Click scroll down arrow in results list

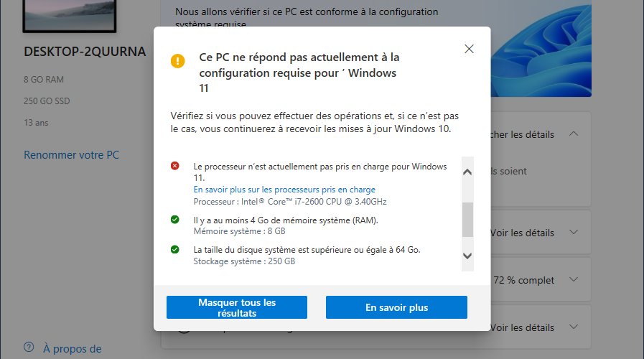467,256
